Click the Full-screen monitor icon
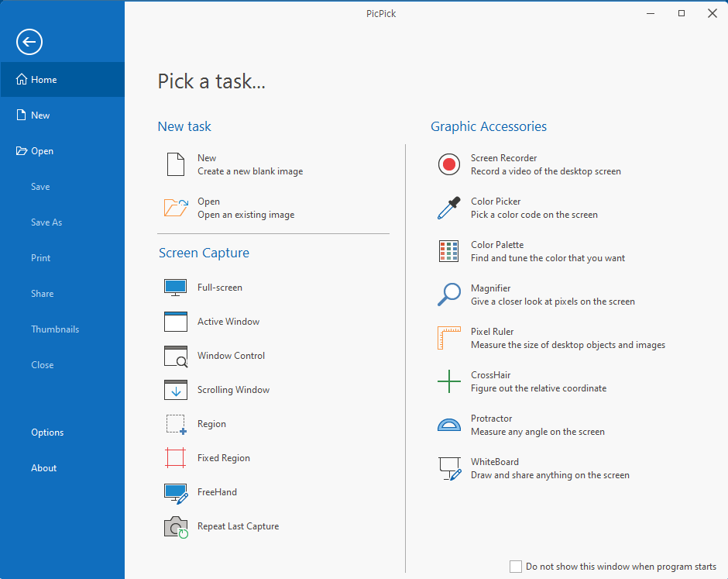This screenshot has height=579, width=728. [176, 288]
